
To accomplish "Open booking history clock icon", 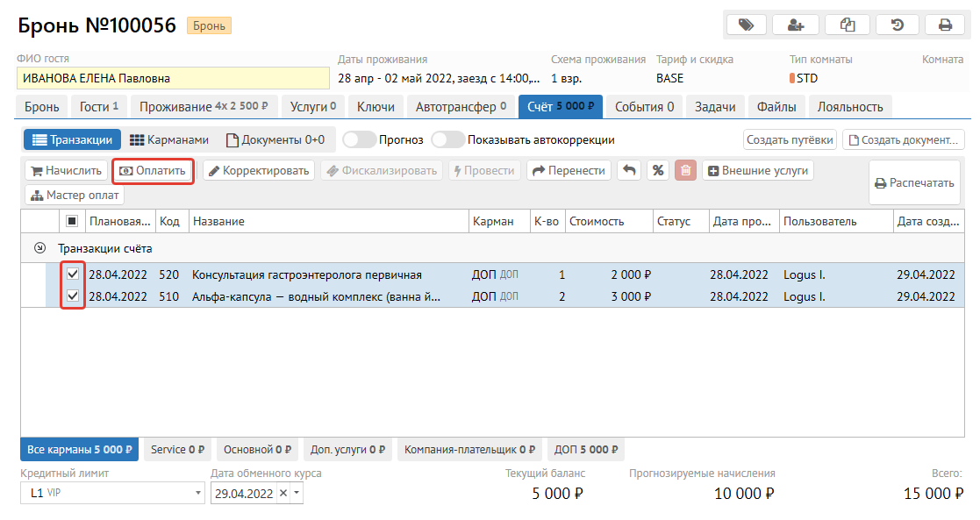I will coord(897,25).
